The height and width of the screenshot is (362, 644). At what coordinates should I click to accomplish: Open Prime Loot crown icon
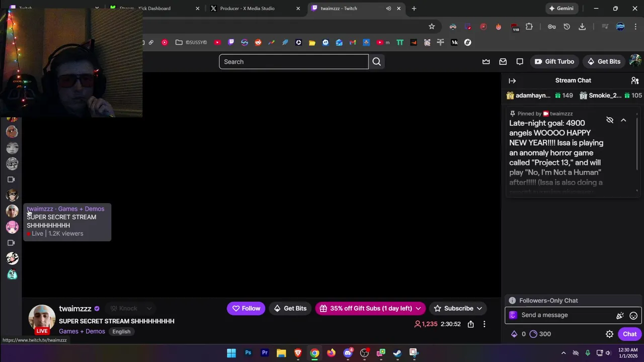click(x=486, y=62)
